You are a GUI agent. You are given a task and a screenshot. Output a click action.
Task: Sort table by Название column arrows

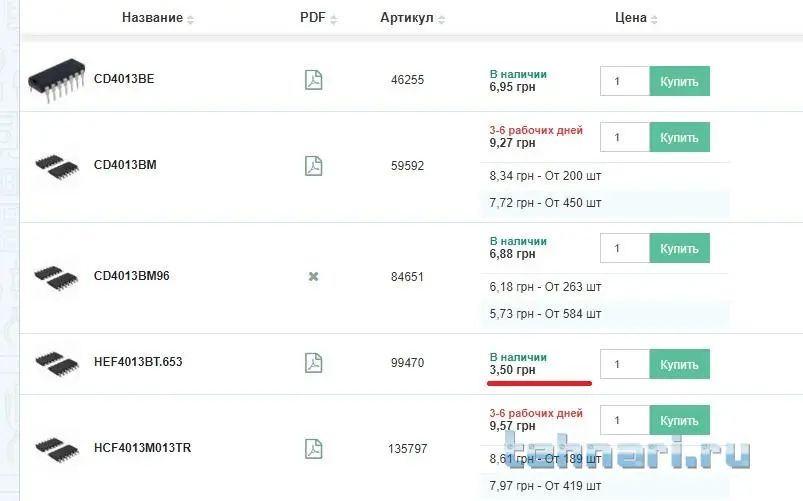[191, 20]
